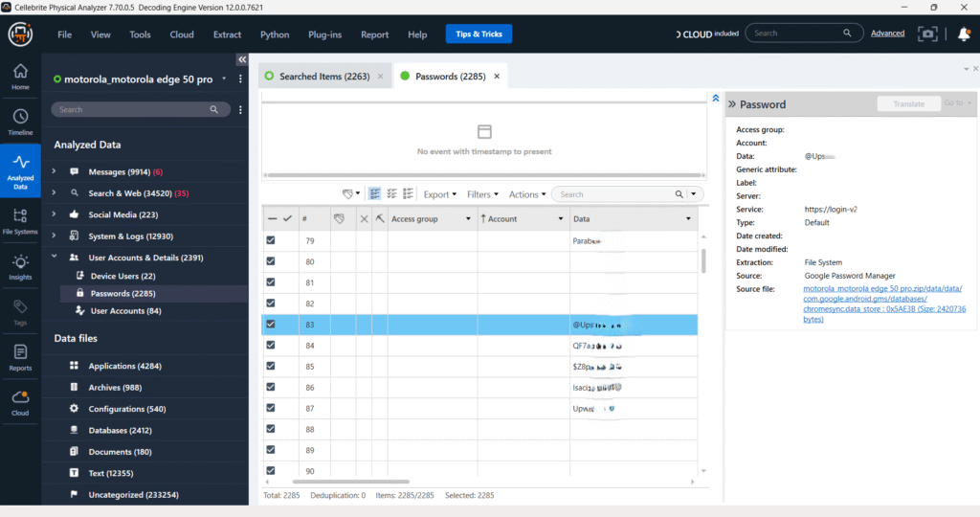This screenshot has height=517, width=980.
Task: Open the Home sidebar icon
Action: pos(20,77)
